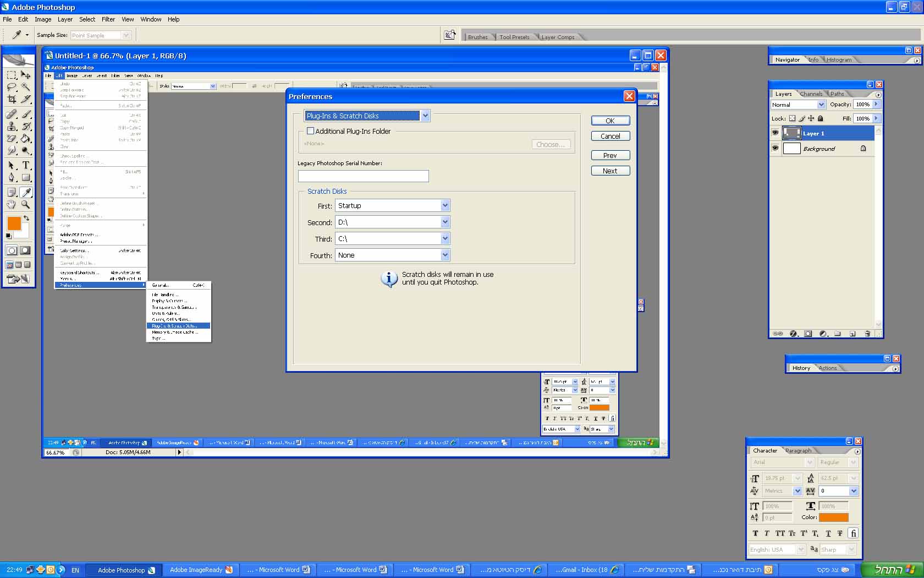Select the Pen tool
Screen dimensions: 924x578
tap(12, 177)
